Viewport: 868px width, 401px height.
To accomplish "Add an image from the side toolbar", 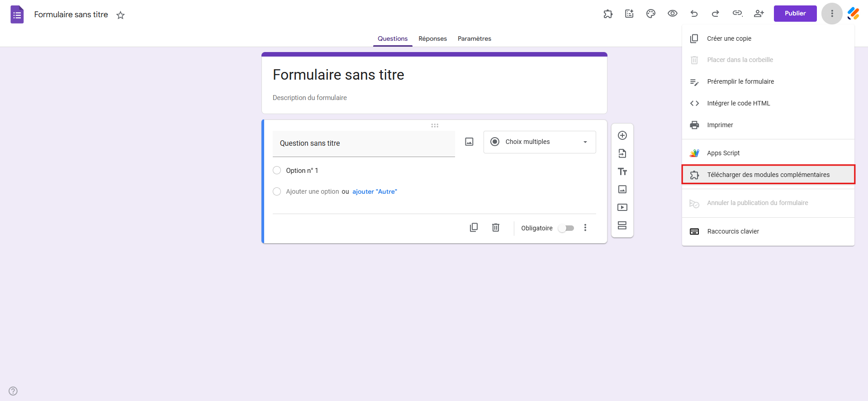I will 622,189.
